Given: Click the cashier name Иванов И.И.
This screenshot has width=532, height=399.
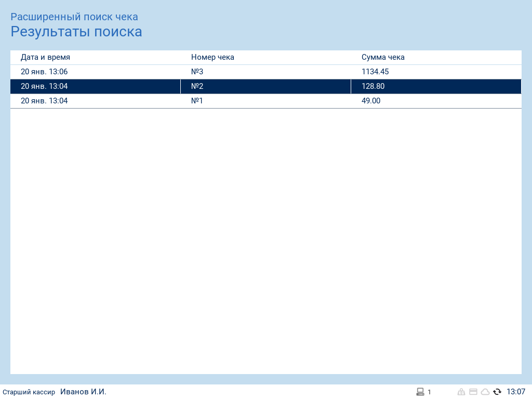Looking at the screenshot, I should point(83,392).
